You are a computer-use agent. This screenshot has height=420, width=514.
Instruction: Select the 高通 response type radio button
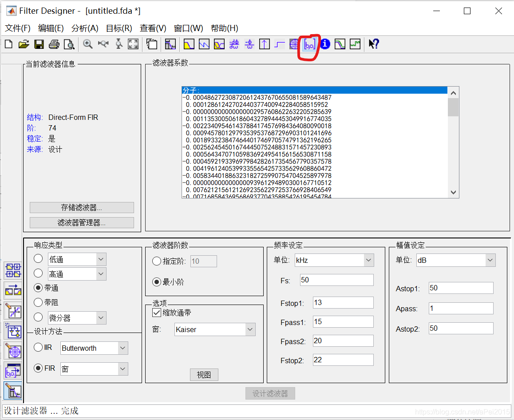point(38,273)
